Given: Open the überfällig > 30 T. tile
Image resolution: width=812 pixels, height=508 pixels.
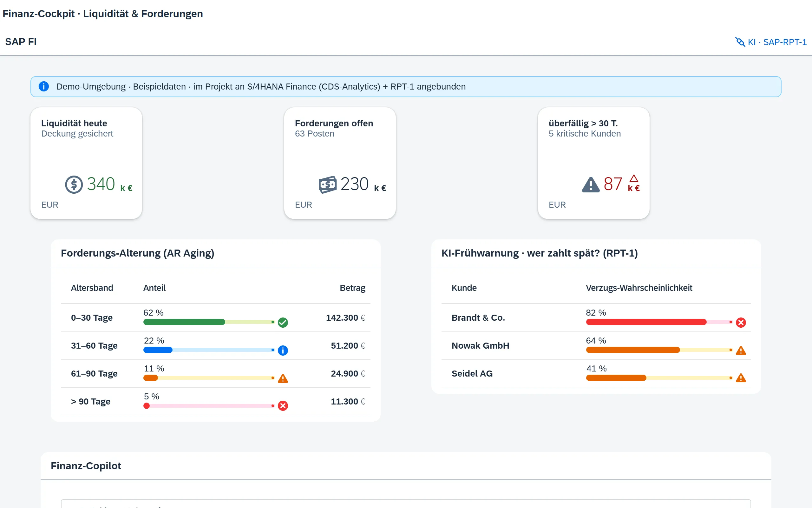Looking at the screenshot, I should click(x=593, y=163).
